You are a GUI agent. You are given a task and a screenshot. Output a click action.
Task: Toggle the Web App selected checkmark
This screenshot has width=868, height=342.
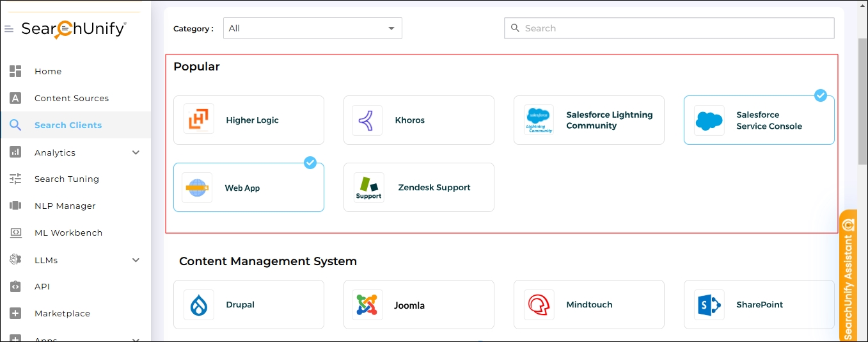click(x=310, y=163)
